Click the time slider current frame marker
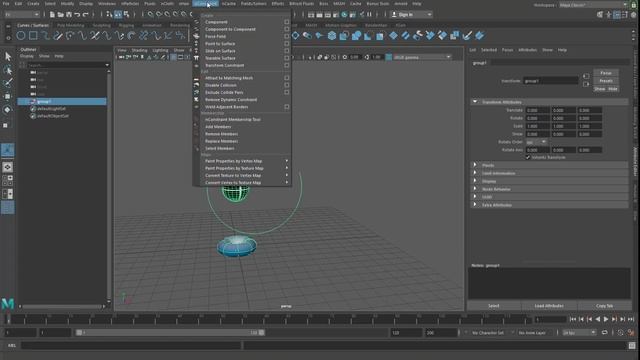Image resolution: width=640 pixels, height=360 pixels. 8,319
